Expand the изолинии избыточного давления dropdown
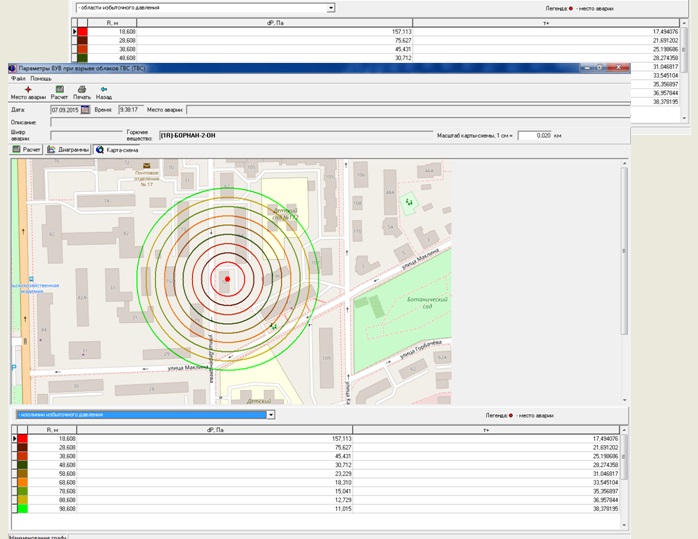The height and width of the screenshot is (539, 698). pos(270,414)
